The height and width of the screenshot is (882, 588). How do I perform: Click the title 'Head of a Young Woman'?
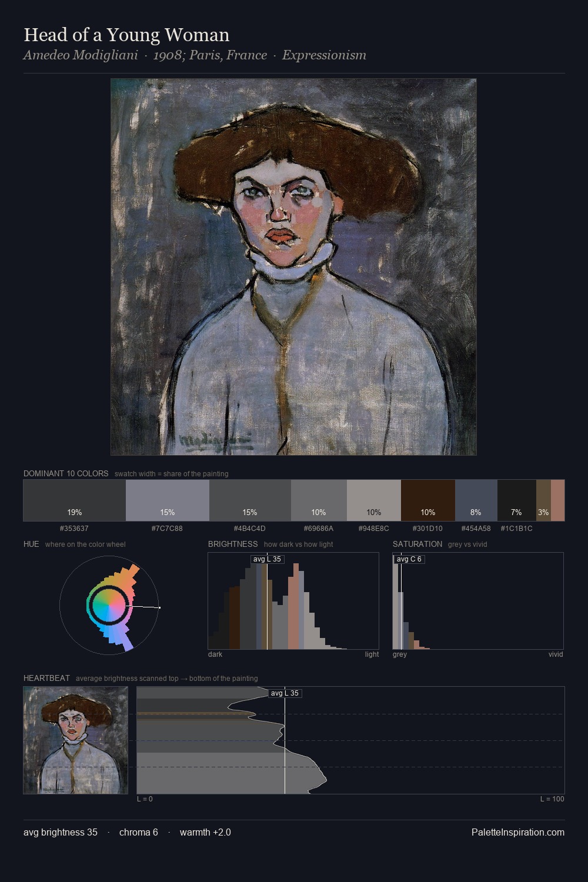[x=126, y=35]
